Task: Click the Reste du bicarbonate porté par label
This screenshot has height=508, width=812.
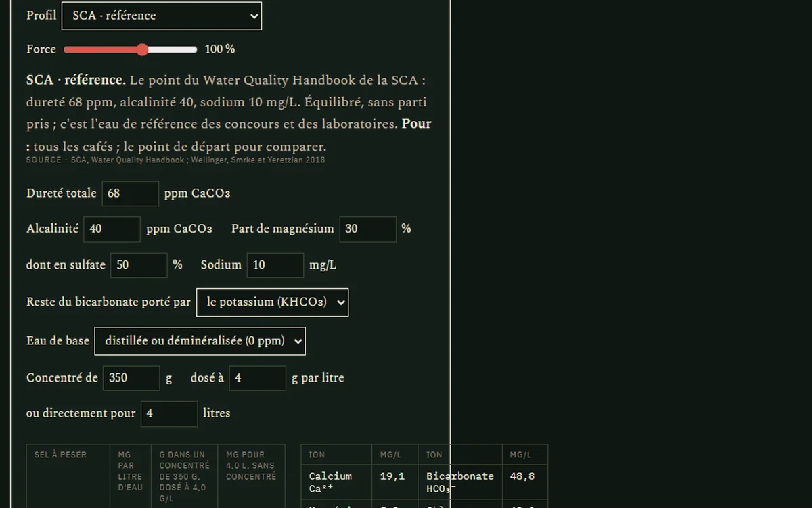Action: [108, 302]
